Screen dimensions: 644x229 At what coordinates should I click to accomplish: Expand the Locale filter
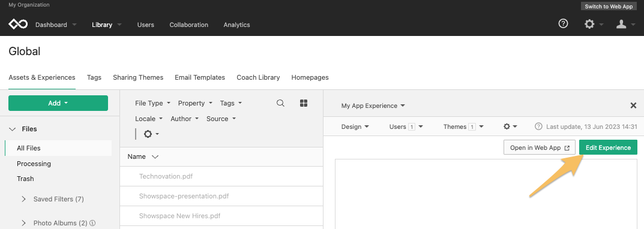pos(149,119)
